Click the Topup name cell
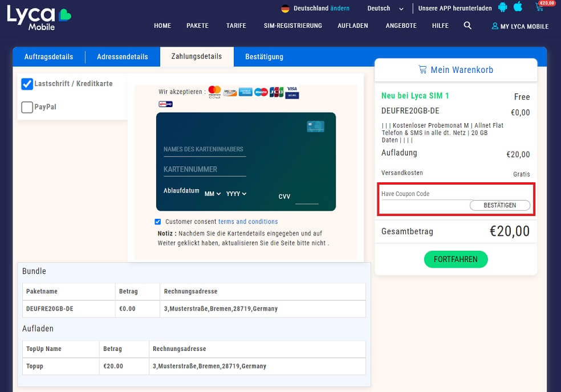This screenshot has width=561, height=392. point(61,366)
